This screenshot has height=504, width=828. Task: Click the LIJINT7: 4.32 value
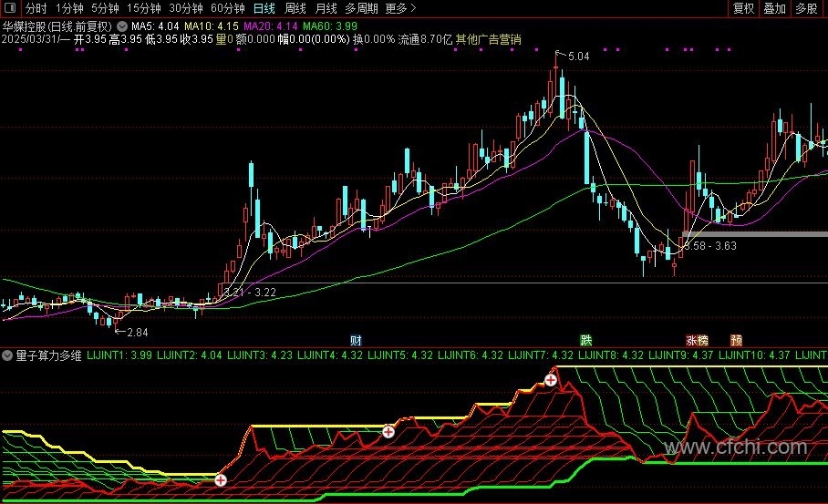pos(541,355)
